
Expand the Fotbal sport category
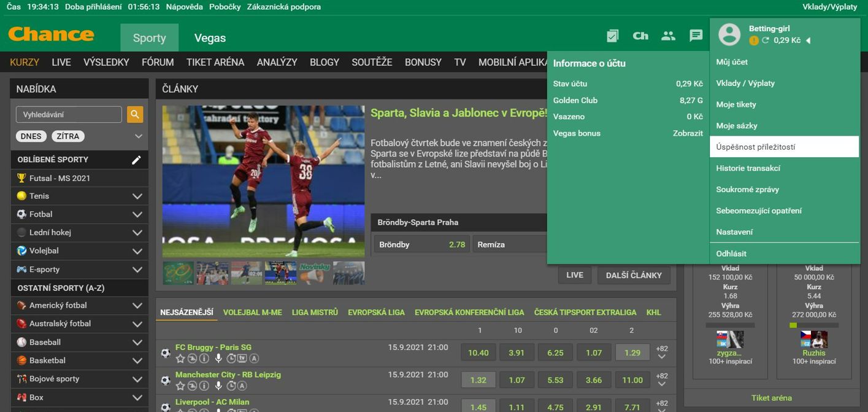(137, 214)
